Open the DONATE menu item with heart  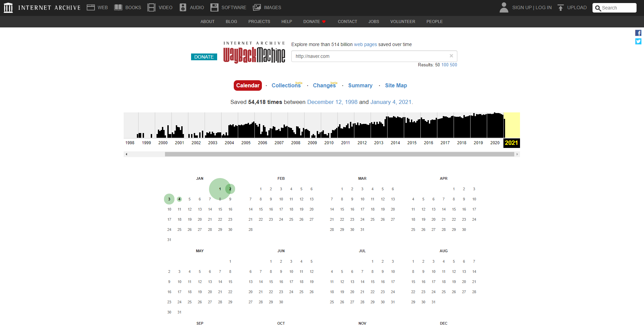[x=314, y=22]
